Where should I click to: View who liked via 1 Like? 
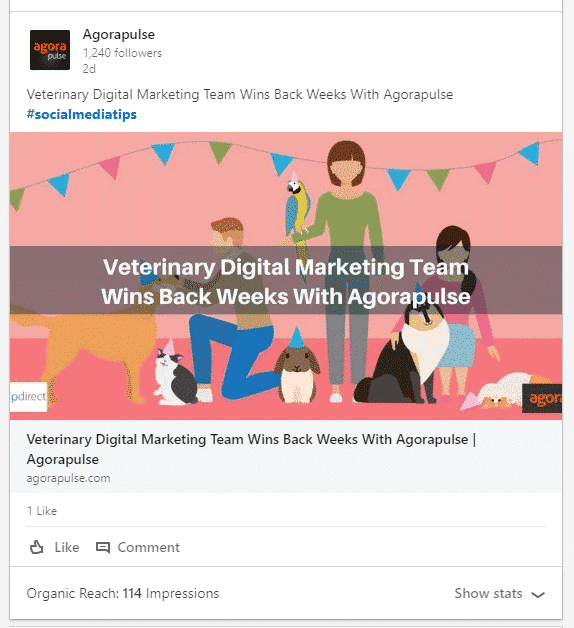[x=42, y=511]
